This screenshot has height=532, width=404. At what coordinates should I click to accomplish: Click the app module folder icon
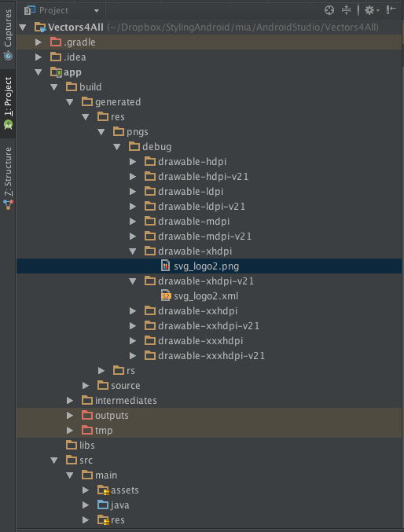(56, 72)
